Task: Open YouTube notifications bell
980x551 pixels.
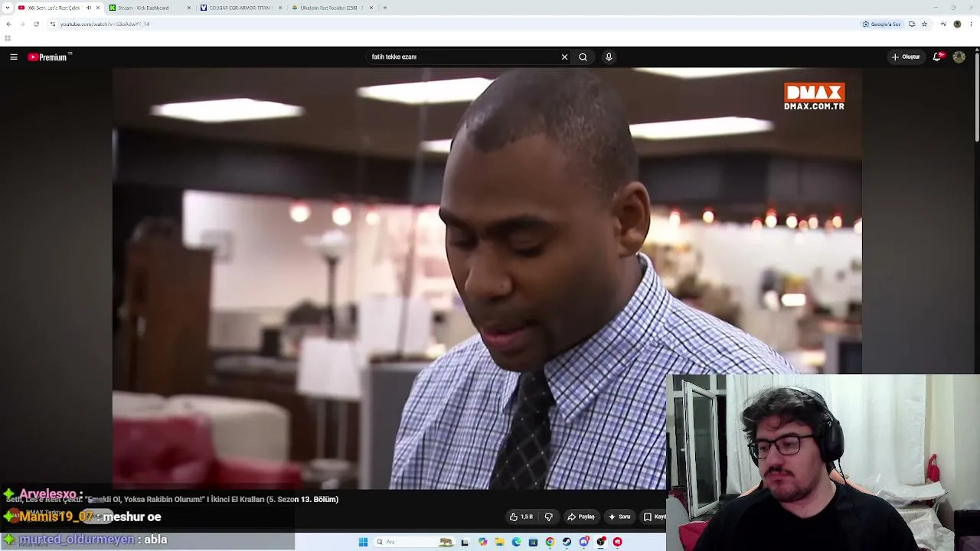Action: click(x=937, y=57)
